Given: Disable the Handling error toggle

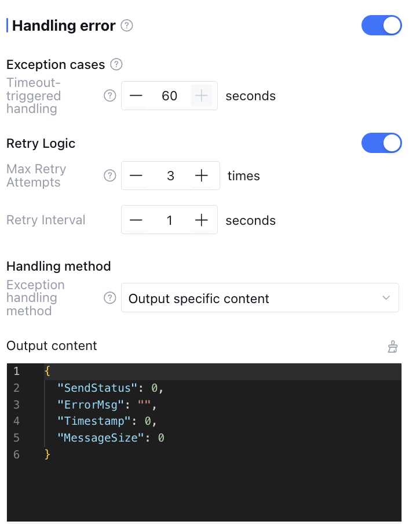Looking at the screenshot, I should click(x=381, y=25).
